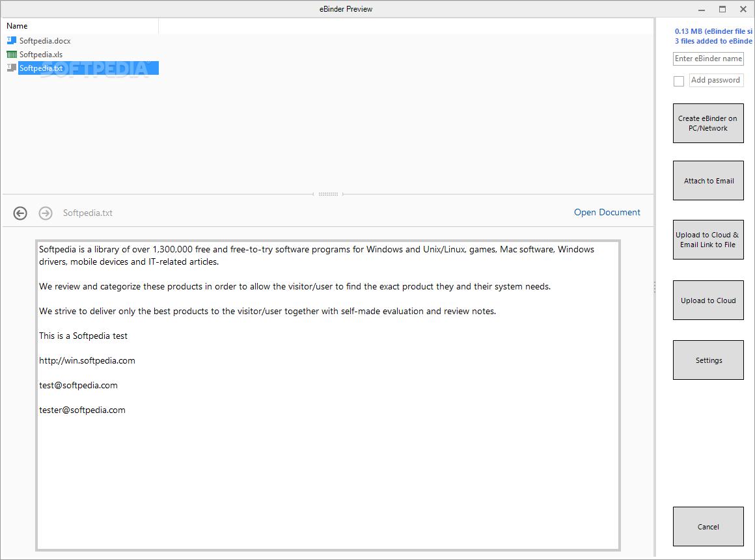Click the Cancel button
755x560 pixels.
[x=708, y=526]
